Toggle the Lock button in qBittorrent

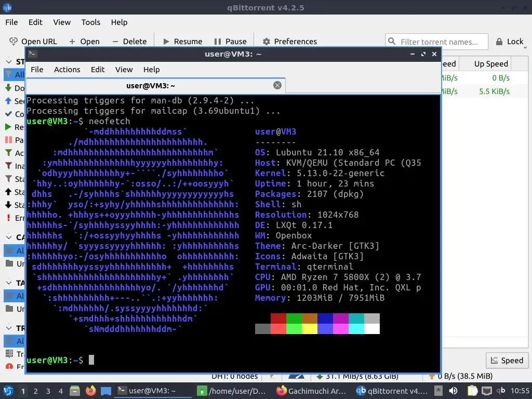(x=510, y=42)
